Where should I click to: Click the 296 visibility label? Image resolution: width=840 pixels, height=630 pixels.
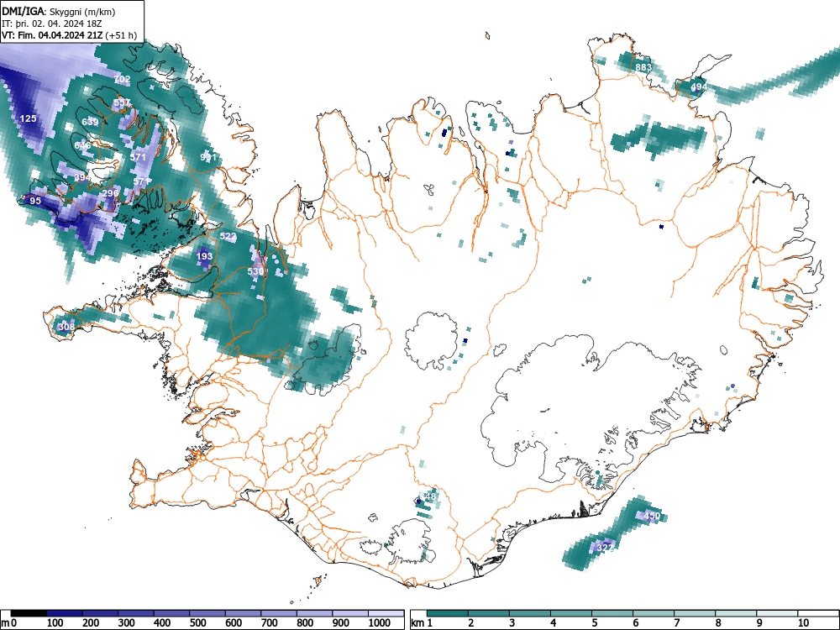pos(110,193)
